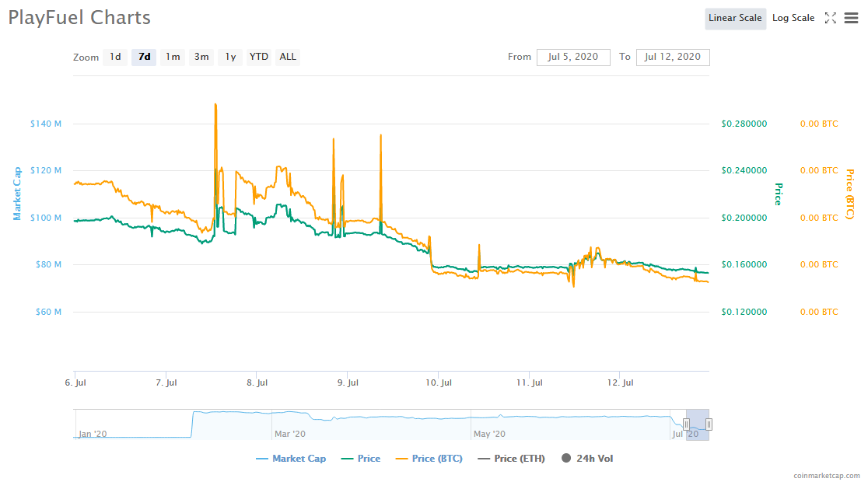Switch to Linear Scale
Viewport: 868px width, 482px height.
[735, 18]
